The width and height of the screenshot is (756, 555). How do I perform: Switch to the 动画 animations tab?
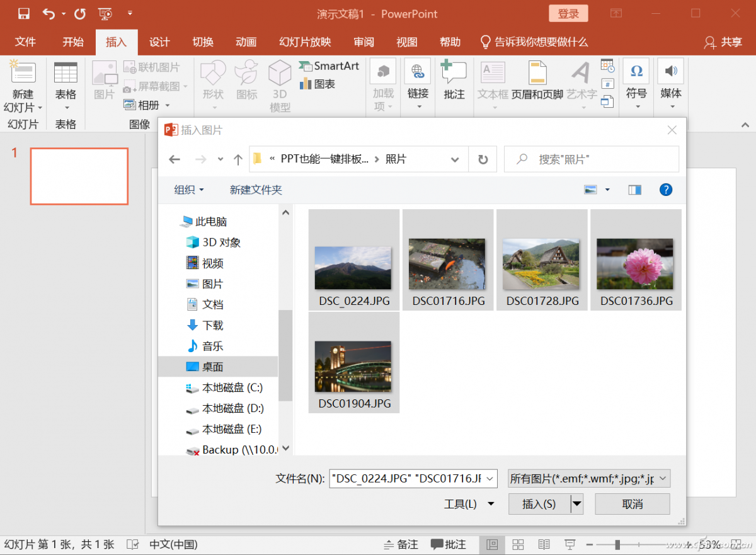pos(246,42)
